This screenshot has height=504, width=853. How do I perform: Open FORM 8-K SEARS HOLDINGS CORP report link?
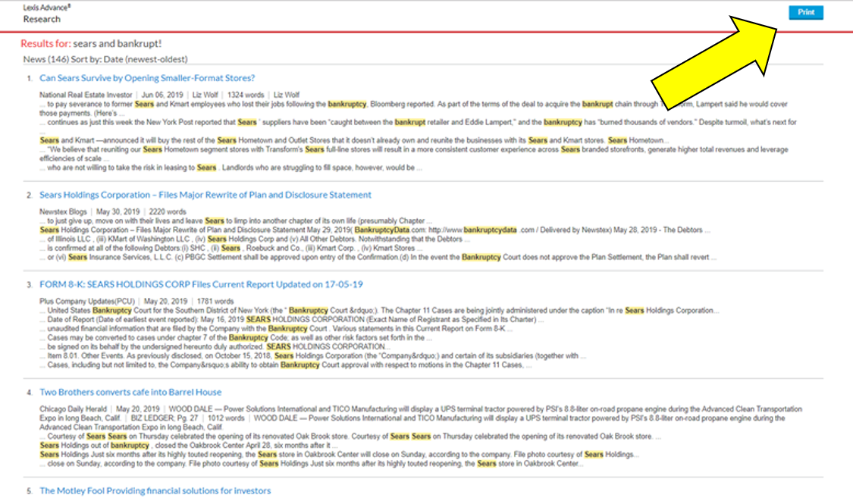coord(201,283)
